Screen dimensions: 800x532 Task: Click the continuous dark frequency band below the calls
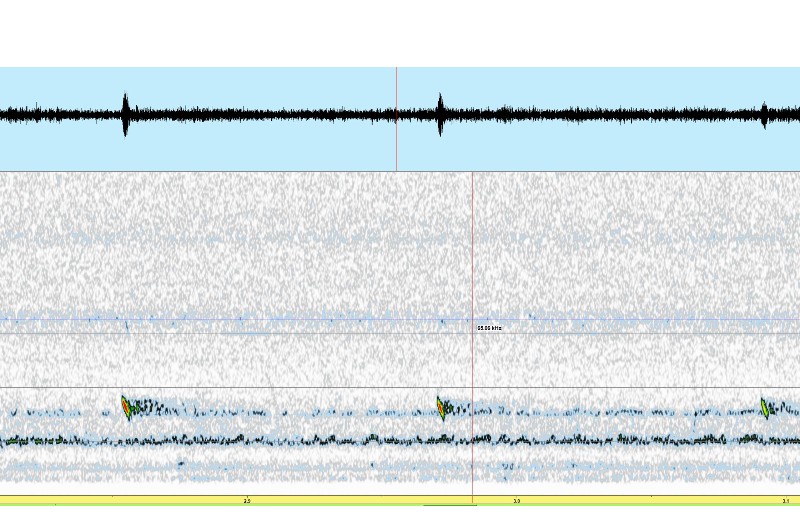300,439
